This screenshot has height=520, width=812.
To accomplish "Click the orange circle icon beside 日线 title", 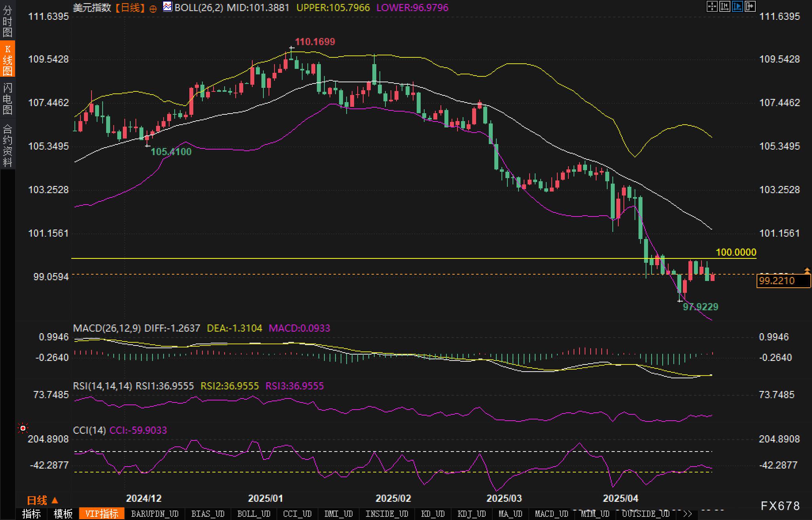I will (x=153, y=9).
